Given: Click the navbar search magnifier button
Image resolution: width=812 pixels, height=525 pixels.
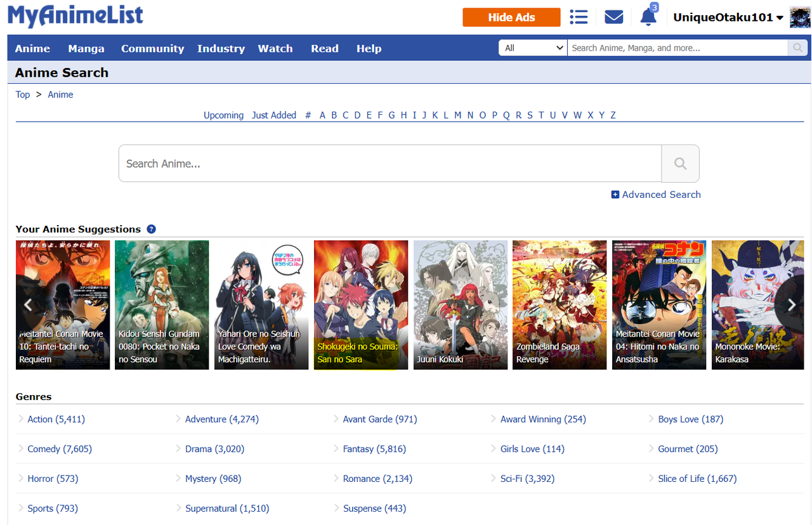Looking at the screenshot, I should [x=797, y=48].
